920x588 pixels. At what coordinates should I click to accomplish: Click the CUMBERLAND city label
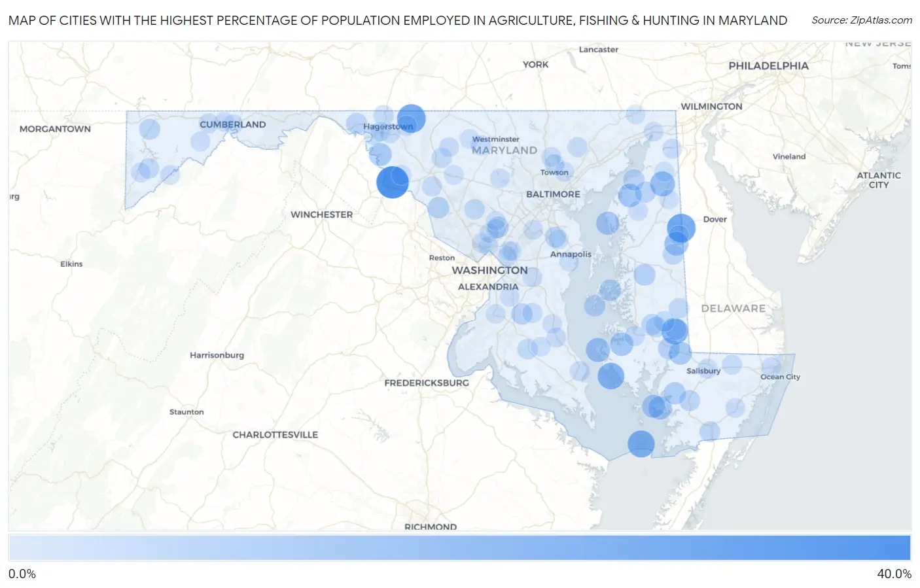(x=233, y=124)
